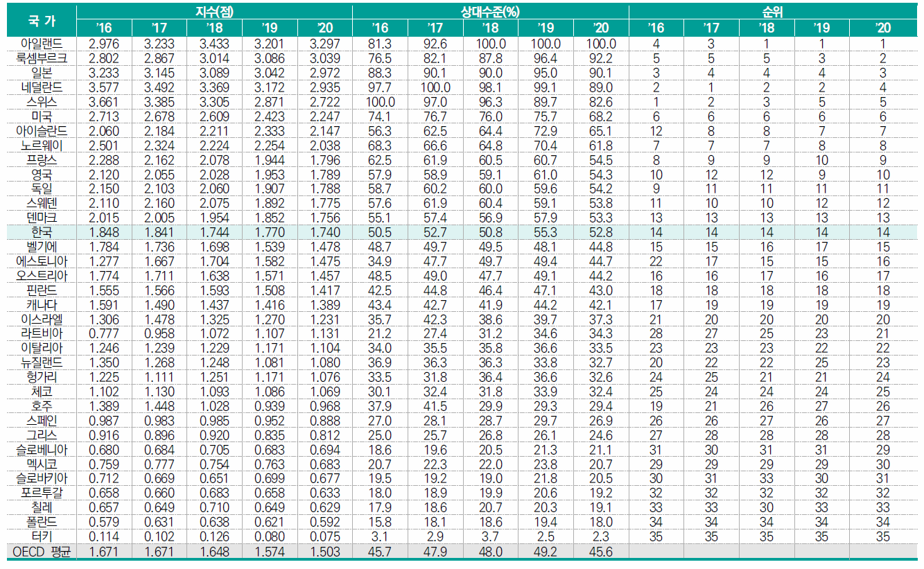Click the 호주 country cell
The image size is (924, 569).
[42, 406]
